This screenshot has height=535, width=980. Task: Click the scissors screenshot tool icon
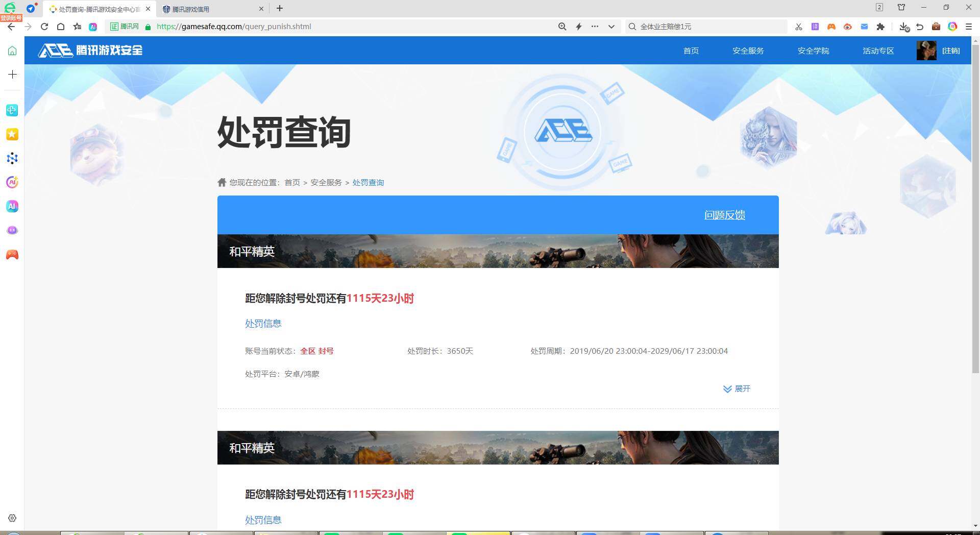(799, 27)
